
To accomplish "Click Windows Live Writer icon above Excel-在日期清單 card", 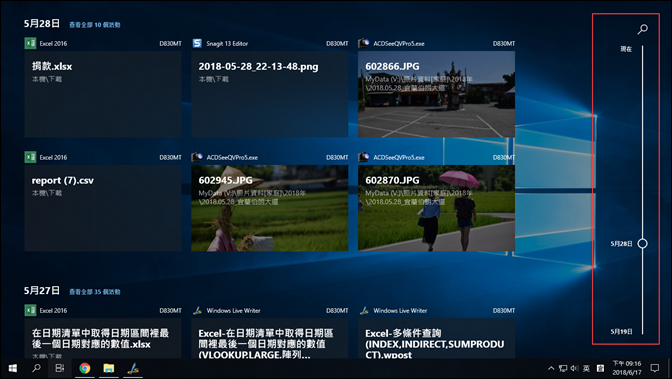I will click(x=197, y=310).
